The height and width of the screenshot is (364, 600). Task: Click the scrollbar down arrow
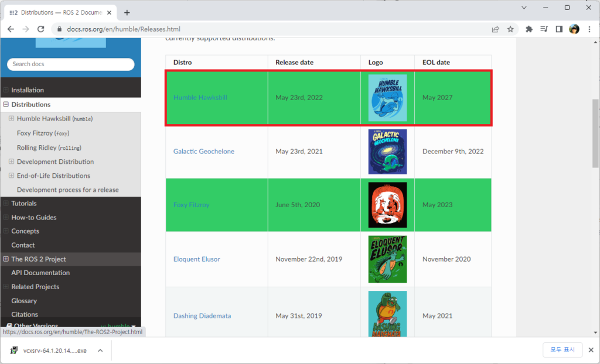595,332
